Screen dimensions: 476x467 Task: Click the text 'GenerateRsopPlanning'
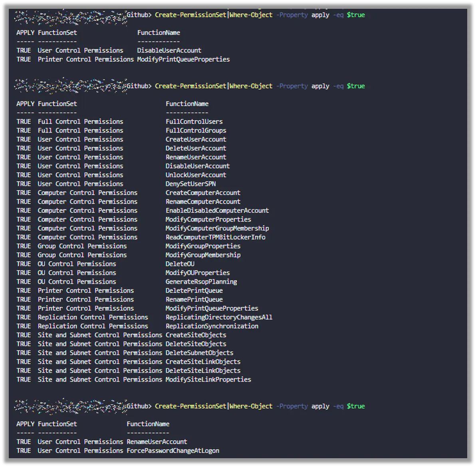[201, 282]
